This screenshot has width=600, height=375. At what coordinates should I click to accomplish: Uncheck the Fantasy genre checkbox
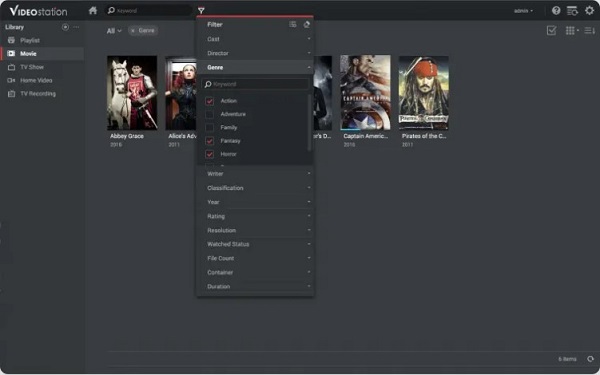coord(209,141)
